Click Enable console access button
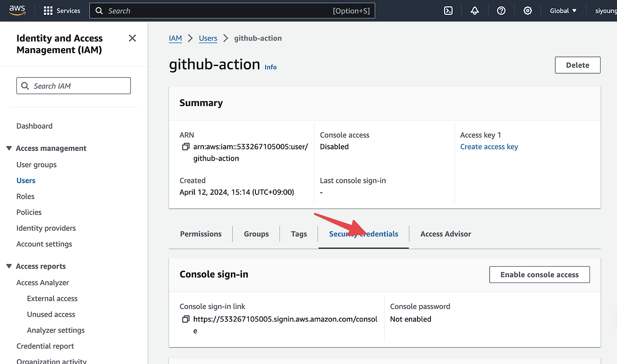 click(x=539, y=274)
